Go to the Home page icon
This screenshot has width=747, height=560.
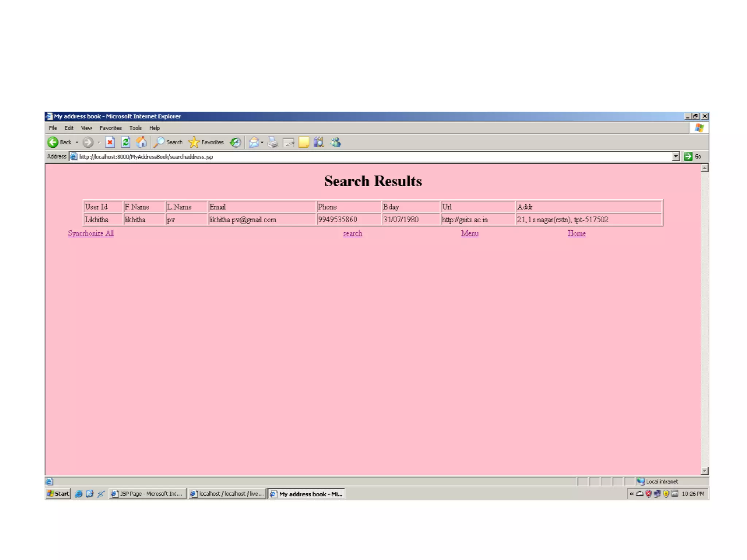pos(141,142)
